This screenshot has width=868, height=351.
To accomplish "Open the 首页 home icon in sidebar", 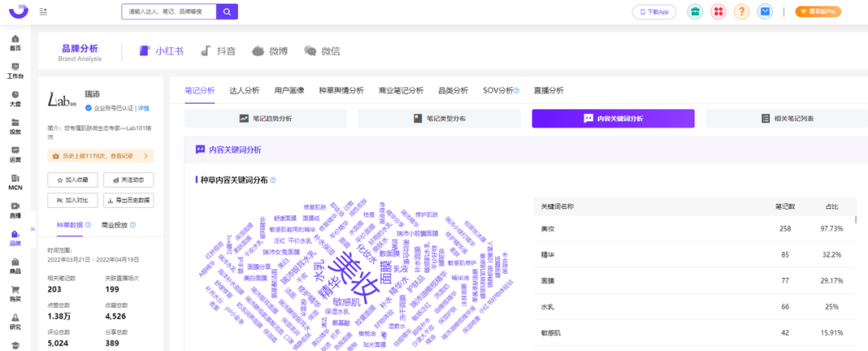I will pos(15,42).
